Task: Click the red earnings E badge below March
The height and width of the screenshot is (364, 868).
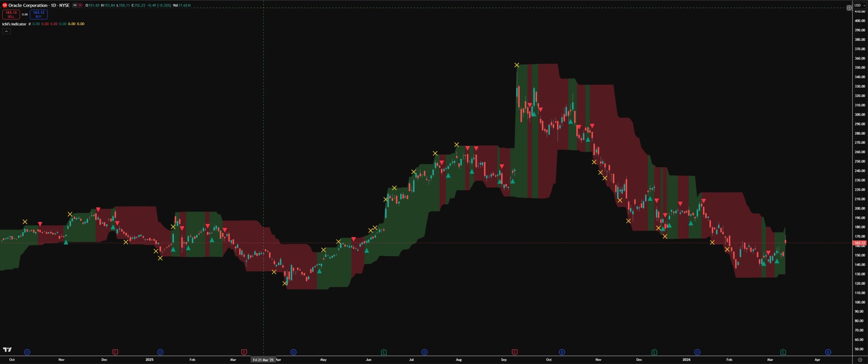Action: pyautogui.click(x=243, y=352)
